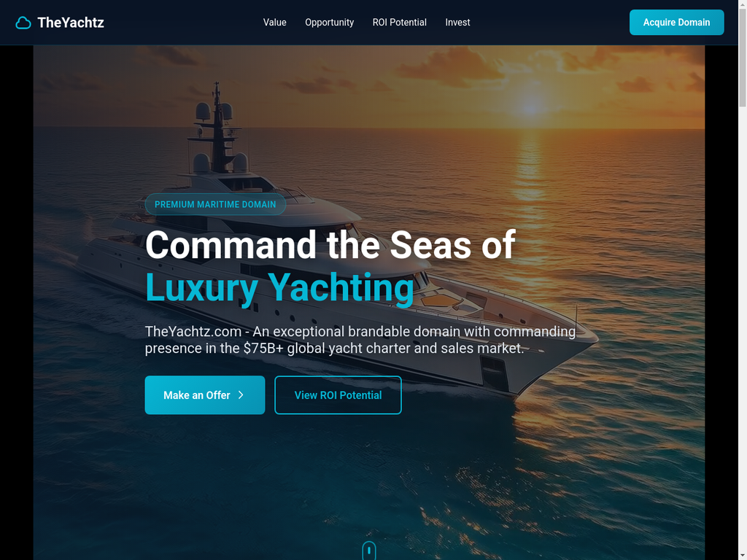This screenshot has height=560, width=747.
Task: Click the vertical scrollbar thumb
Action: point(742,57)
